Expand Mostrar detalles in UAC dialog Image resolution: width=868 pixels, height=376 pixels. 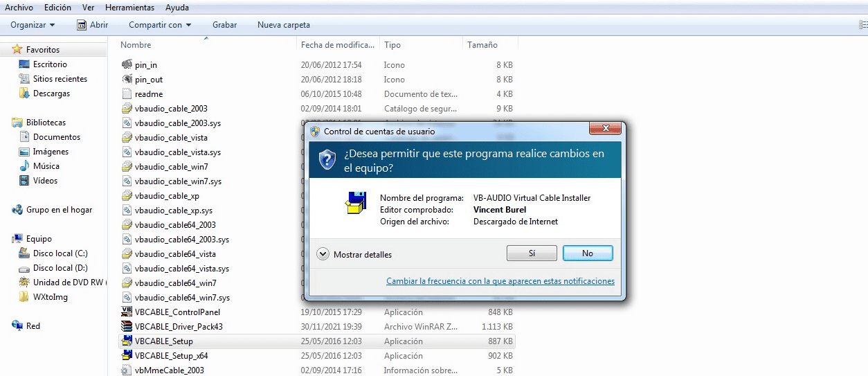pos(354,254)
